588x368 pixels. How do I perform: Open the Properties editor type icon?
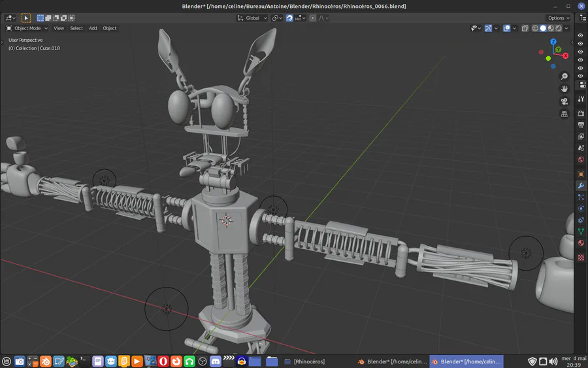[x=582, y=85]
